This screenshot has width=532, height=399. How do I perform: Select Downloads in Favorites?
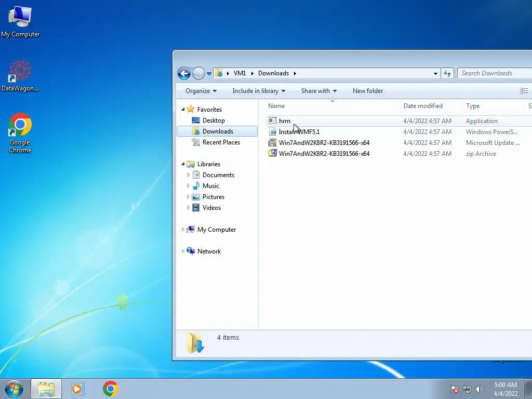pos(217,131)
